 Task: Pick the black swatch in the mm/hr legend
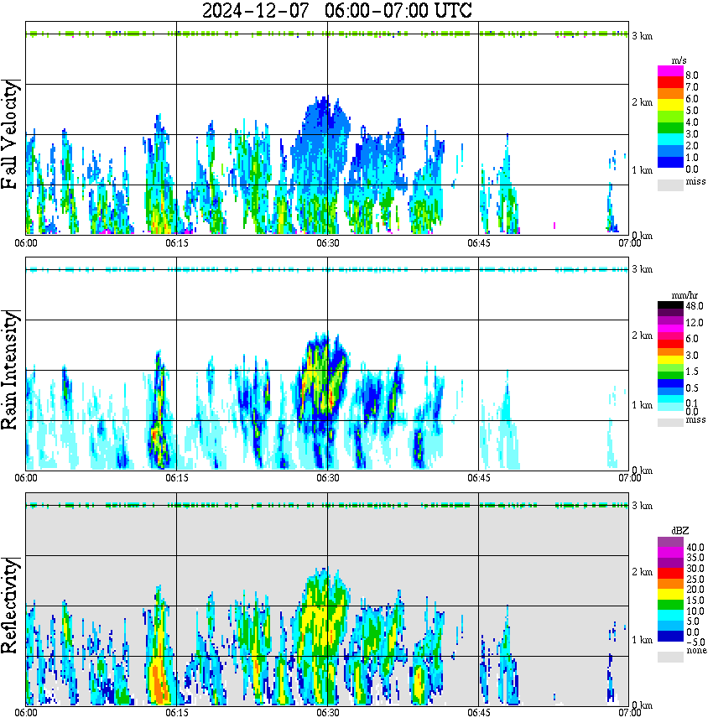(670, 305)
